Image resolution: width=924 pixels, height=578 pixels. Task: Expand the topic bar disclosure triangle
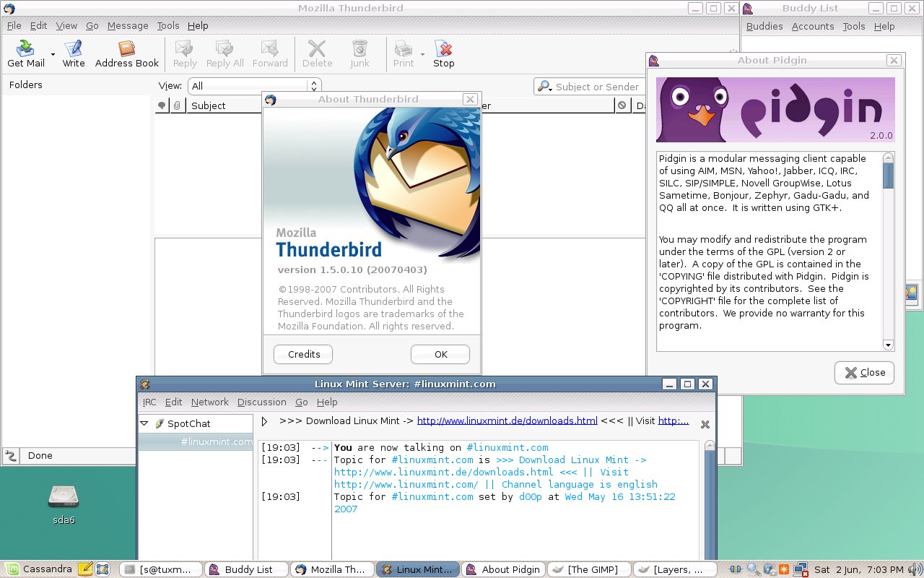(265, 421)
